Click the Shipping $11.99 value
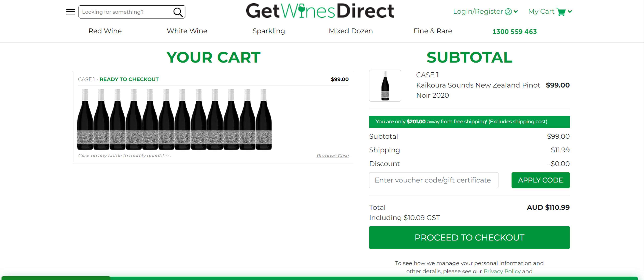The image size is (644, 280). 560,150
